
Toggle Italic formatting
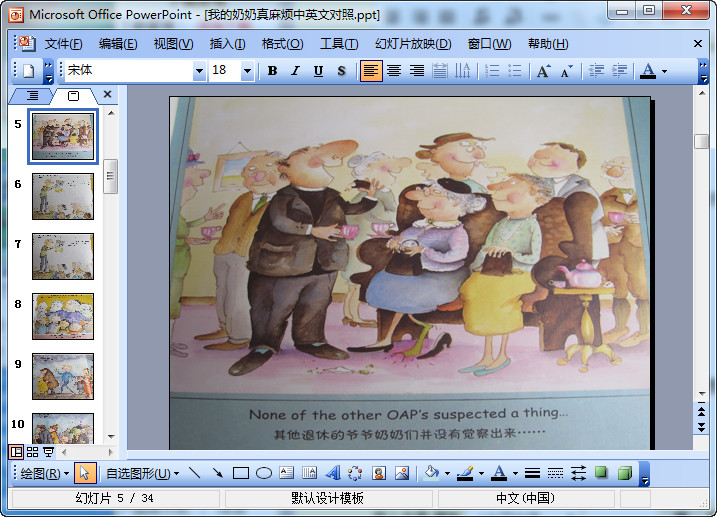click(295, 71)
